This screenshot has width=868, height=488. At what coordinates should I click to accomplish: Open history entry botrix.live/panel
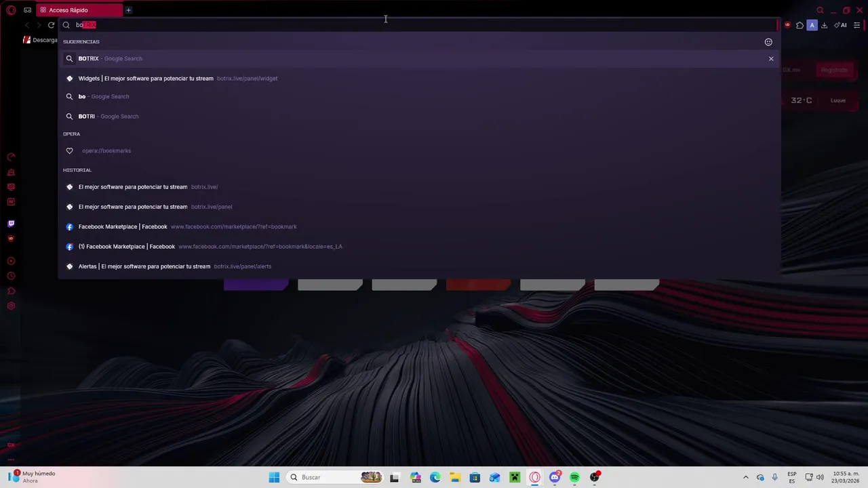click(x=419, y=207)
